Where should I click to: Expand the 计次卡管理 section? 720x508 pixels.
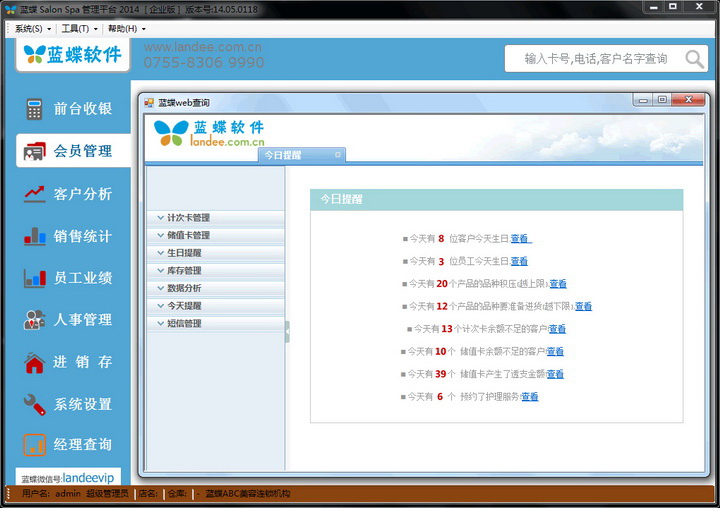(x=215, y=218)
